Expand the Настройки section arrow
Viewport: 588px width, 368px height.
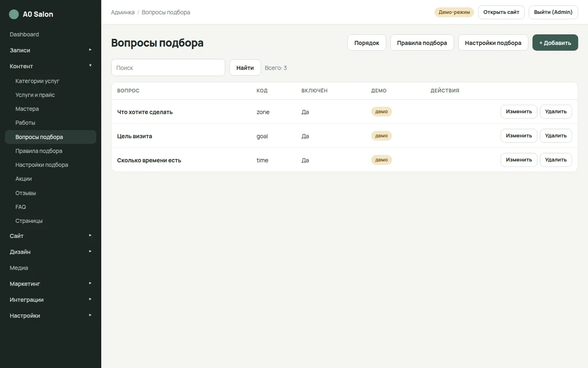[x=90, y=315]
